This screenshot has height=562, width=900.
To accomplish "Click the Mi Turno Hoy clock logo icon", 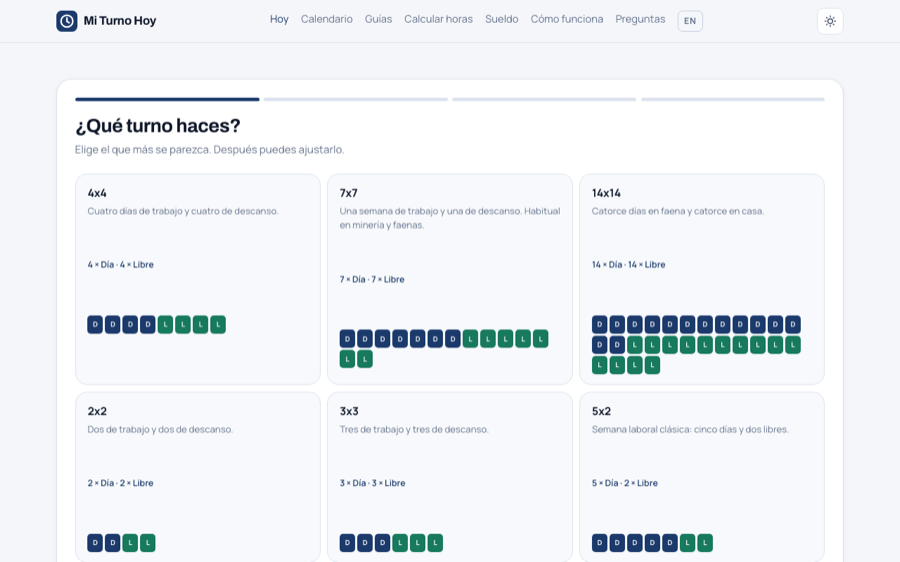I will [x=67, y=21].
